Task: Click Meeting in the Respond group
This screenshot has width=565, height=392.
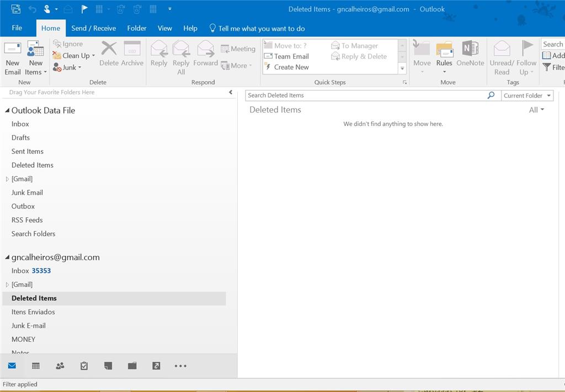Action: pos(238,49)
